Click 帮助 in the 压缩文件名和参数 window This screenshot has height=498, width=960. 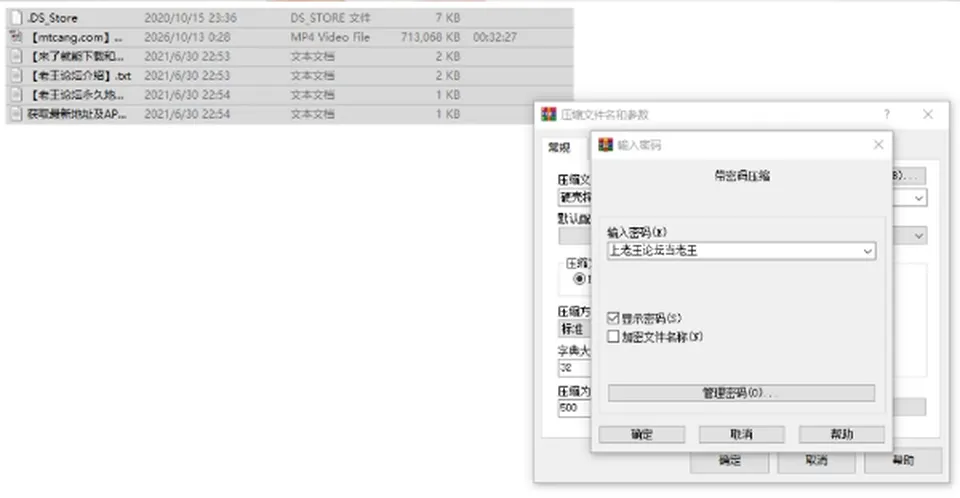903,461
